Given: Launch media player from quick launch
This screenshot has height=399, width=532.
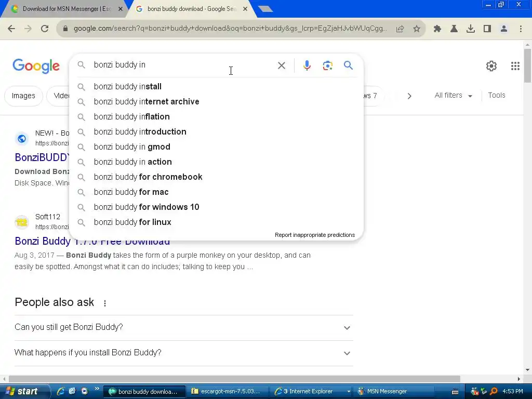Looking at the screenshot, I should point(84,391).
